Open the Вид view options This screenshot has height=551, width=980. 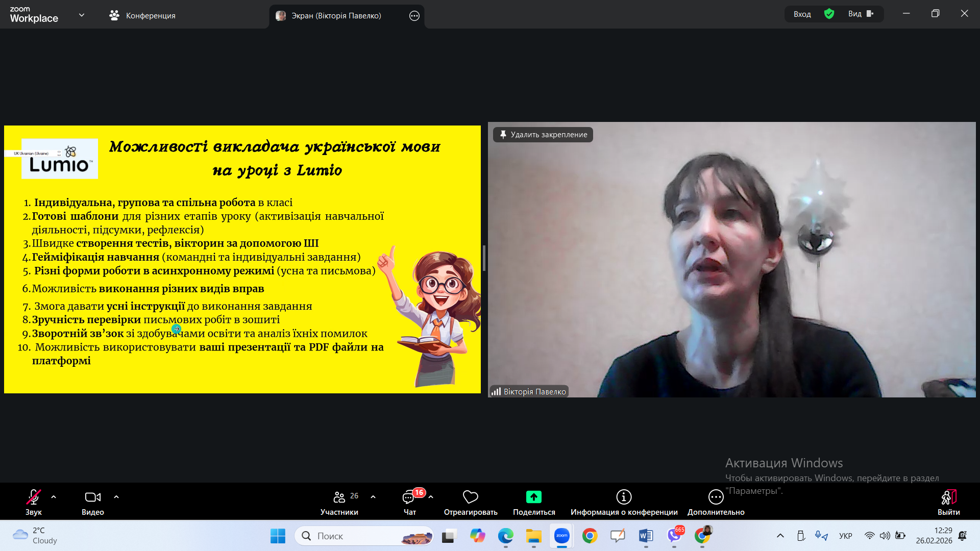(x=861, y=14)
